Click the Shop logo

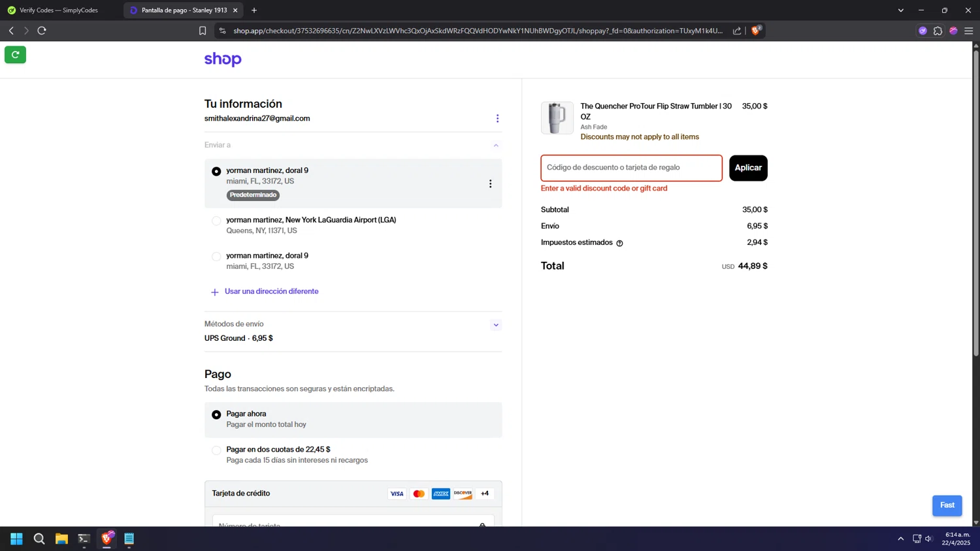coord(223,59)
